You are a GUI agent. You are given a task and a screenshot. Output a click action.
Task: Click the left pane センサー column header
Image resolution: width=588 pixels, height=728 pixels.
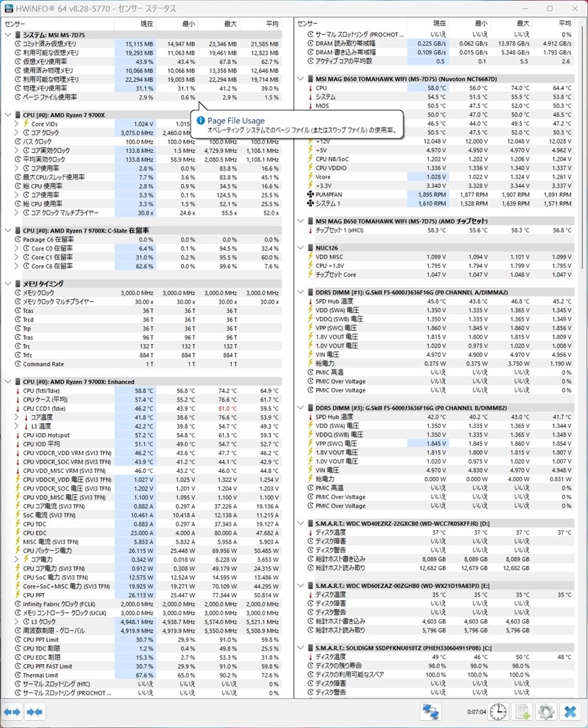tap(58, 23)
